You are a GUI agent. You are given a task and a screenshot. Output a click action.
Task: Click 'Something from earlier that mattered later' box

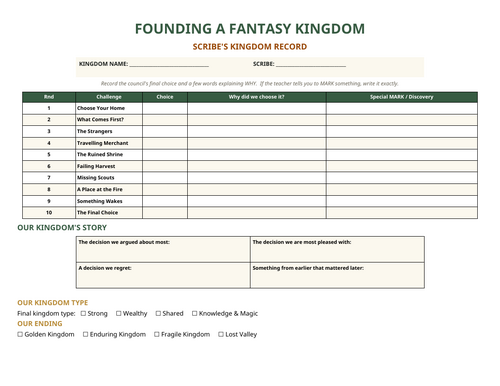click(x=337, y=275)
